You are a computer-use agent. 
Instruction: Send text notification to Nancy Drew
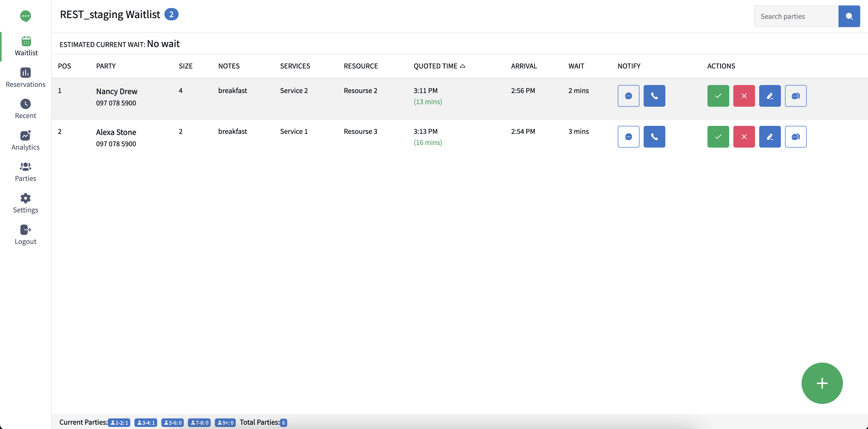[628, 96]
